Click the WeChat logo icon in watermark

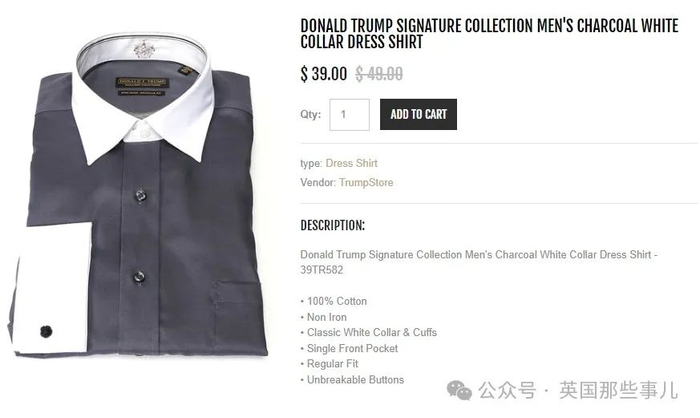point(459,391)
